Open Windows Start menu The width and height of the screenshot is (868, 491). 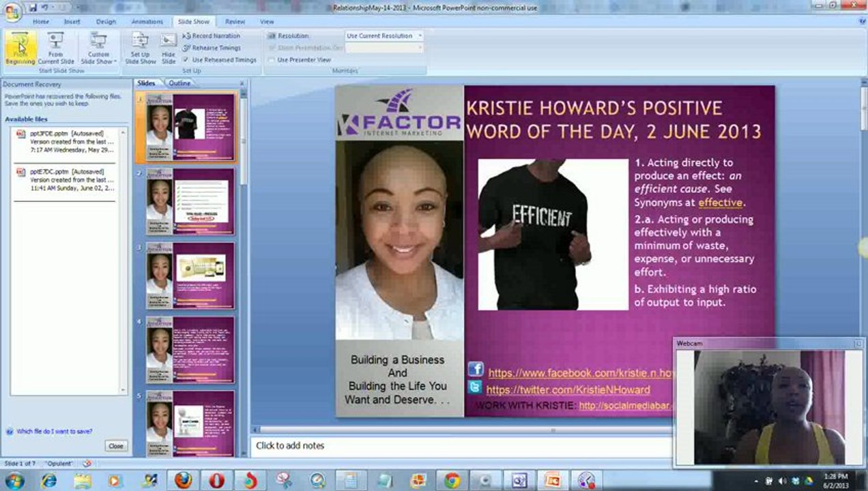tap(14, 481)
